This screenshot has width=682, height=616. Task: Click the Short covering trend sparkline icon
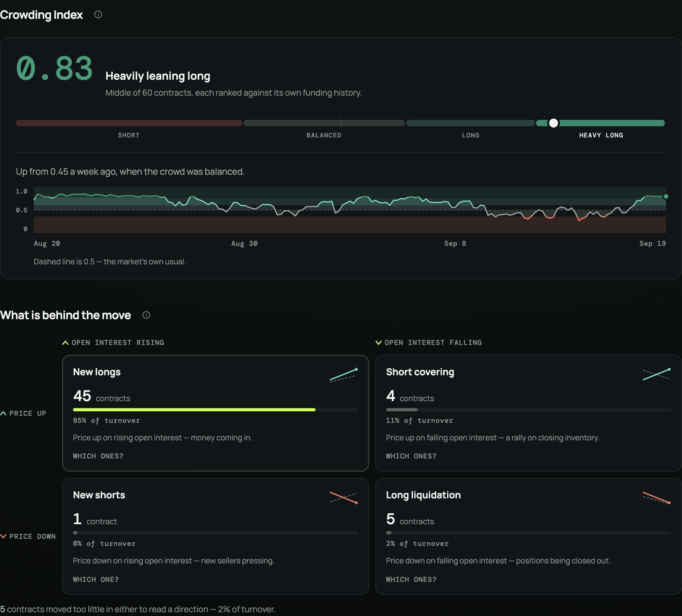[x=657, y=374]
